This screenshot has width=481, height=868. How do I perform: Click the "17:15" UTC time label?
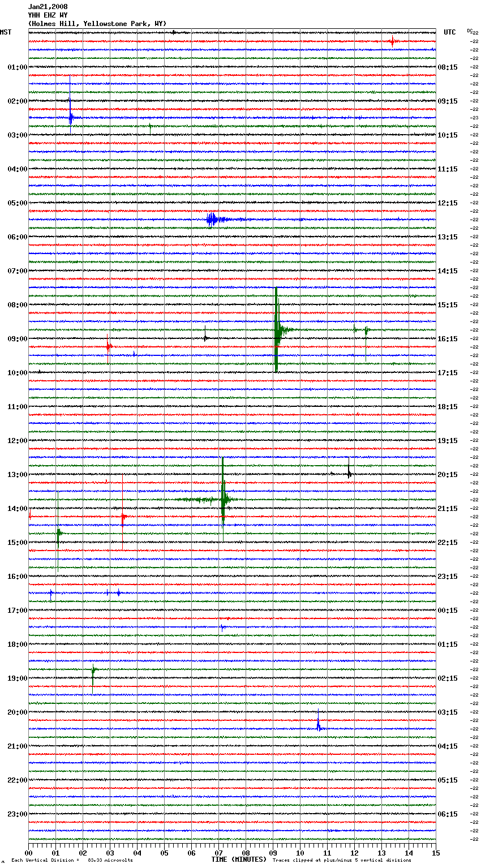click(x=448, y=373)
